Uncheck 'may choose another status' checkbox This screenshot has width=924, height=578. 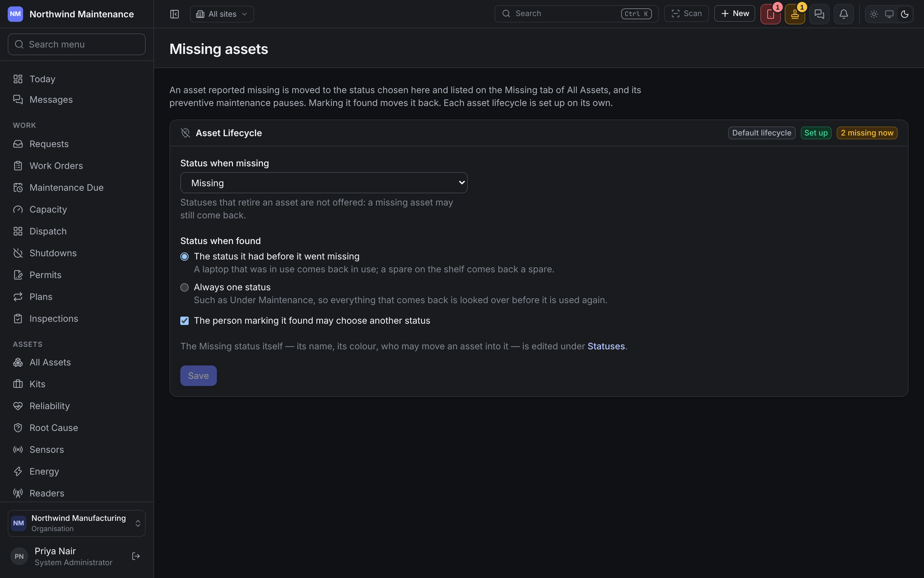coord(184,321)
